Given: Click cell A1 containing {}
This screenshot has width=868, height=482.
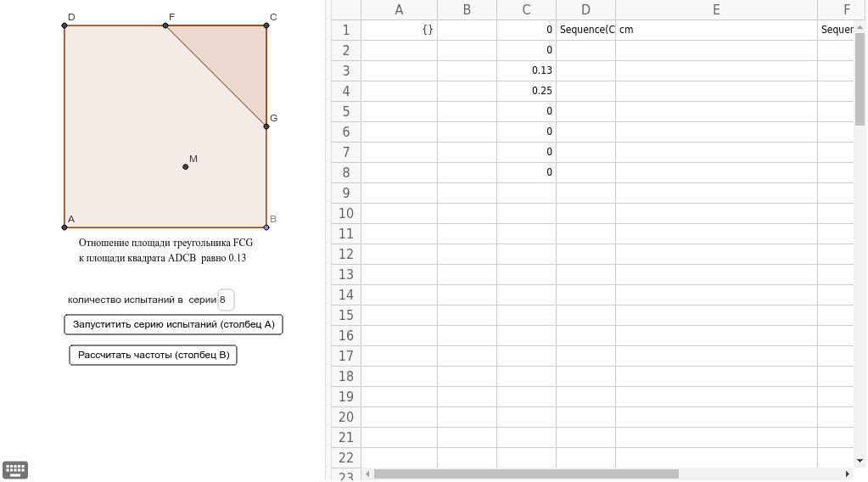Looking at the screenshot, I should click(399, 30).
